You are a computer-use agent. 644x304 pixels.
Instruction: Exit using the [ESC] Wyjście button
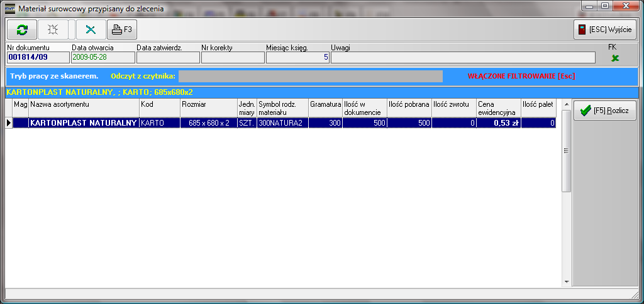pos(605,30)
